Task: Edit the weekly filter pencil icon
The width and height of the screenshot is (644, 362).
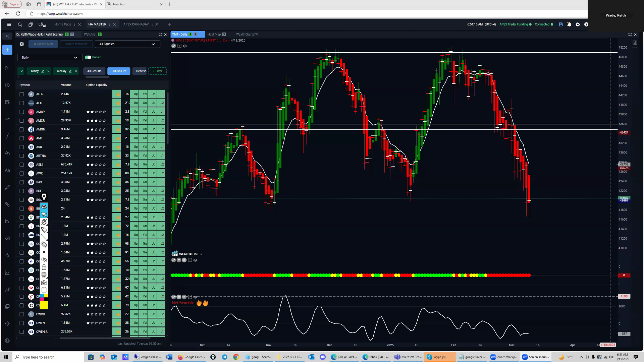Action: [70, 71]
